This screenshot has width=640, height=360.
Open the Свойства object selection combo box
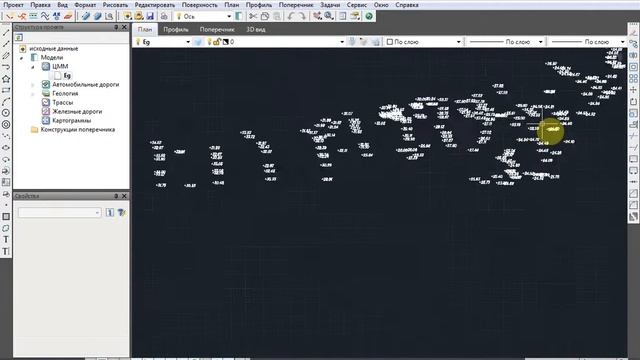(x=59, y=212)
